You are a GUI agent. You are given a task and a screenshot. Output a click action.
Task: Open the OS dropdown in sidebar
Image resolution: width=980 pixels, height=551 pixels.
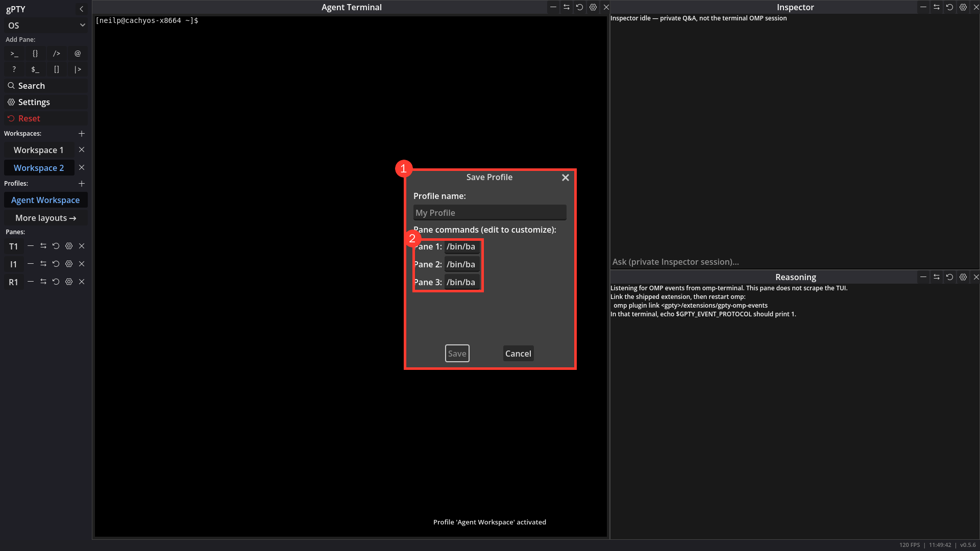[x=46, y=26]
